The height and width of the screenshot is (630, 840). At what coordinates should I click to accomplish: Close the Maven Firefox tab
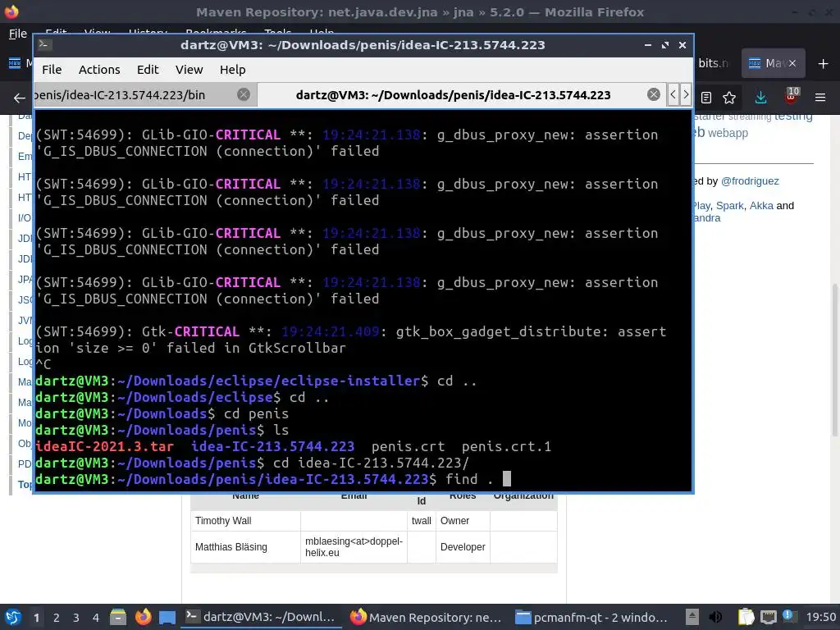click(x=792, y=63)
